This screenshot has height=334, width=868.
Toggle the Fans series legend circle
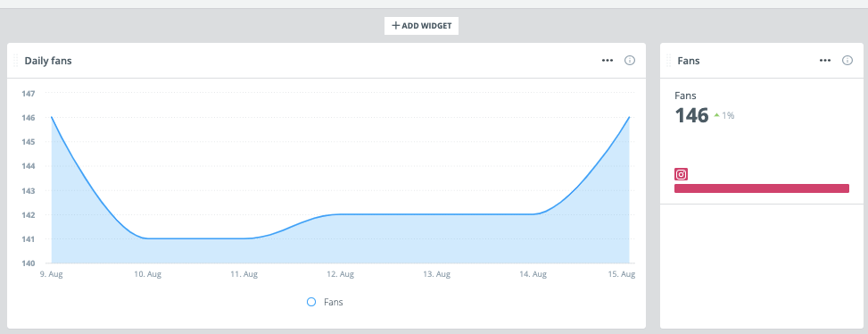pos(311,302)
